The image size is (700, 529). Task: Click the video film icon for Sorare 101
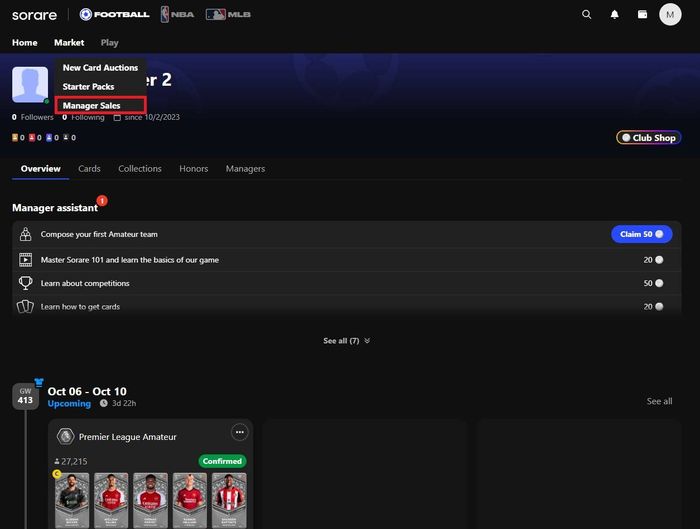coord(25,260)
